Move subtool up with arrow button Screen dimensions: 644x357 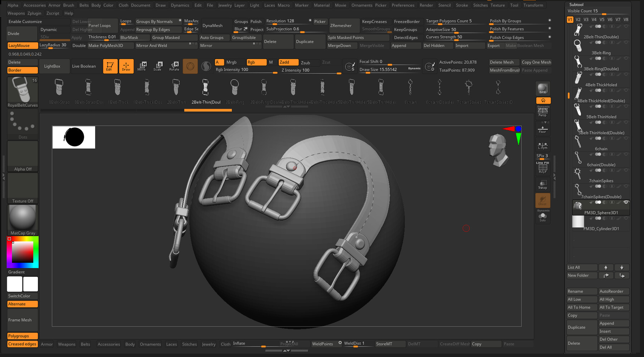pos(606,267)
